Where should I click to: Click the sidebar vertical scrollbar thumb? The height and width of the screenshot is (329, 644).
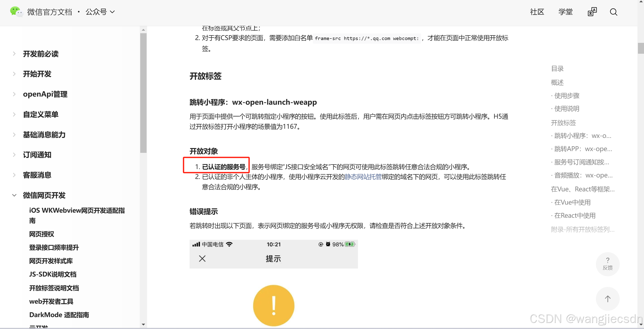click(144, 93)
